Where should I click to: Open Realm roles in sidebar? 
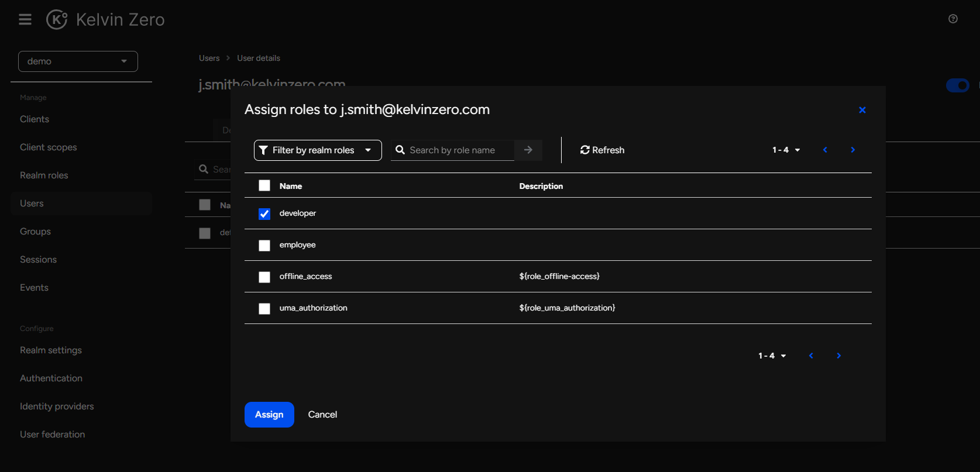click(44, 175)
